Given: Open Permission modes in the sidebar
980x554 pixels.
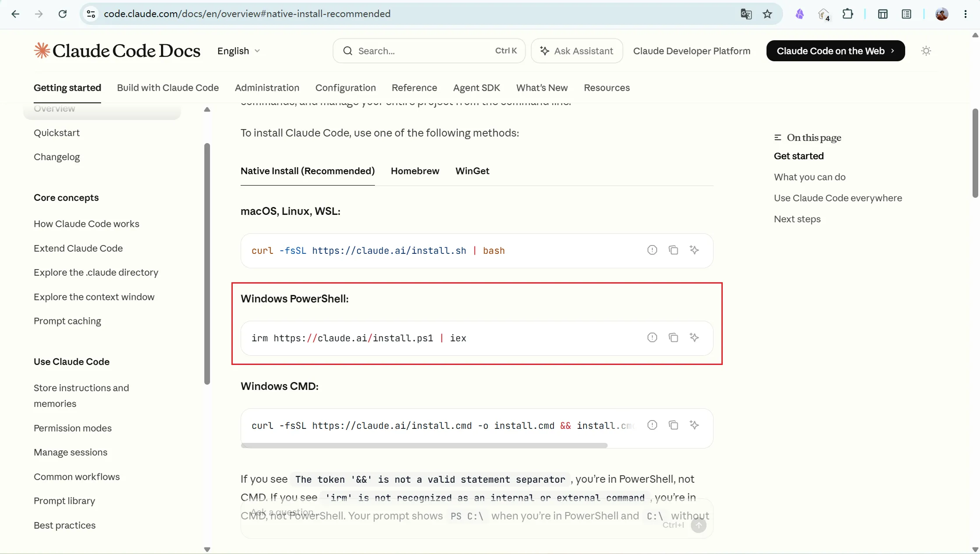Looking at the screenshot, I should click(x=73, y=428).
